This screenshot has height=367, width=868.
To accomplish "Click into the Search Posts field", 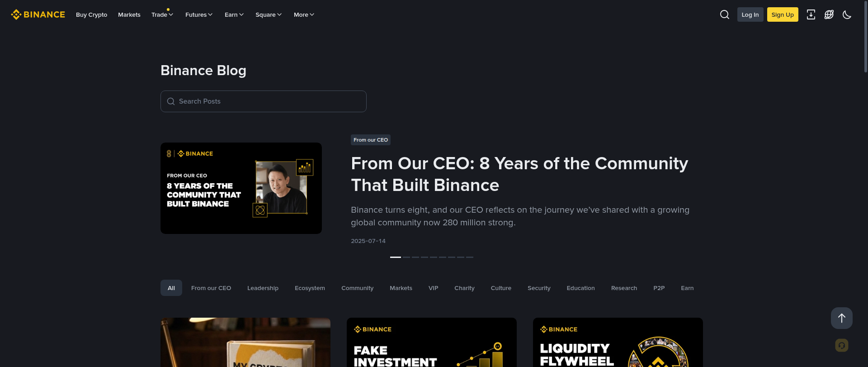I will click(264, 101).
